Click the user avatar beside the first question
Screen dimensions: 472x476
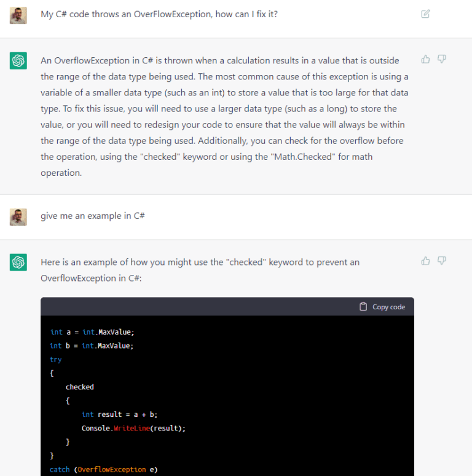pyautogui.click(x=18, y=15)
